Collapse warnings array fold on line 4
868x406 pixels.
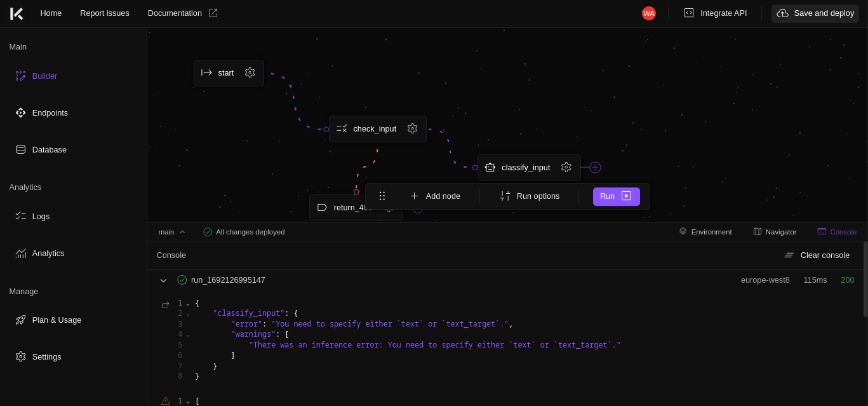[188, 335]
